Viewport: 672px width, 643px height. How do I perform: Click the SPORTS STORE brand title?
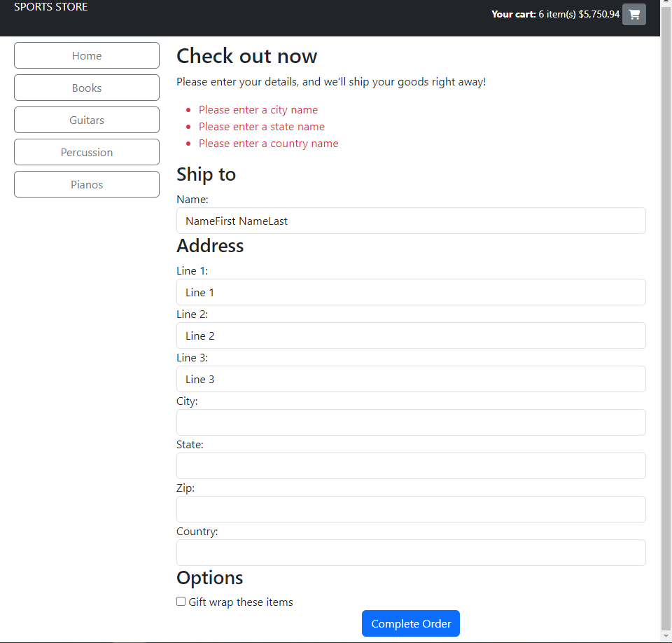(51, 7)
